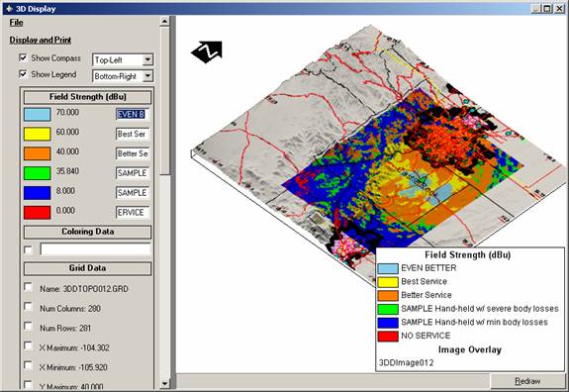Open the File menu

coord(17,23)
